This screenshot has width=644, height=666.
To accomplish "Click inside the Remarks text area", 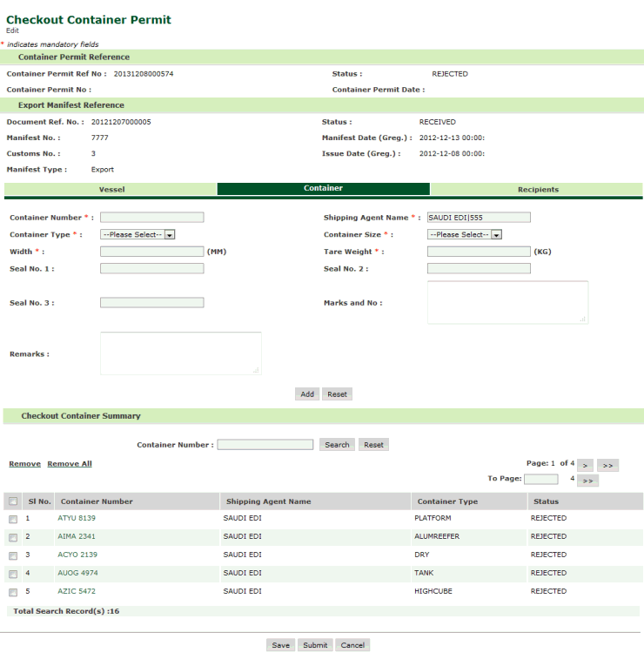I will pyautogui.click(x=180, y=353).
